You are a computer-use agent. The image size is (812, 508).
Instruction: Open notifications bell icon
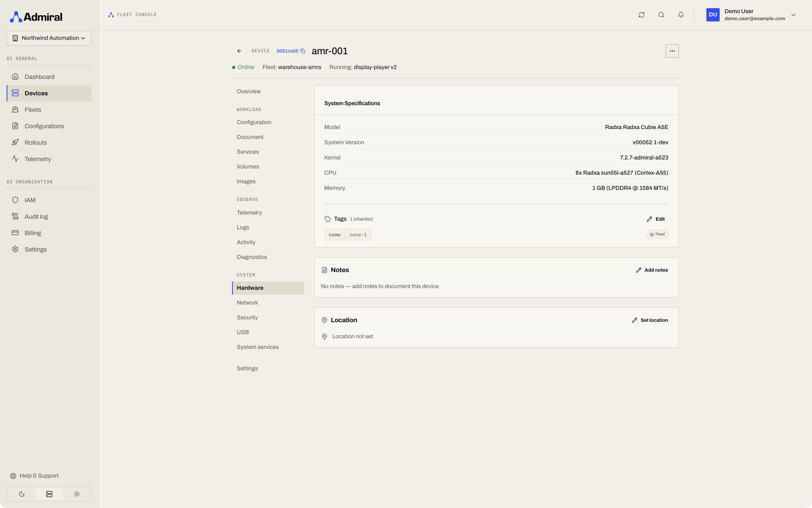click(x=681, y=15)
